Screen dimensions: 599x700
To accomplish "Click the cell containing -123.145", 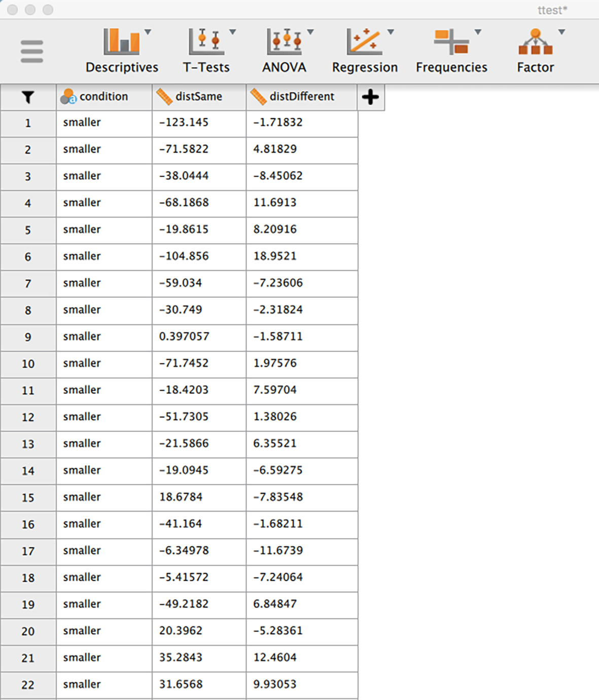I will click(x=199, y=123).
